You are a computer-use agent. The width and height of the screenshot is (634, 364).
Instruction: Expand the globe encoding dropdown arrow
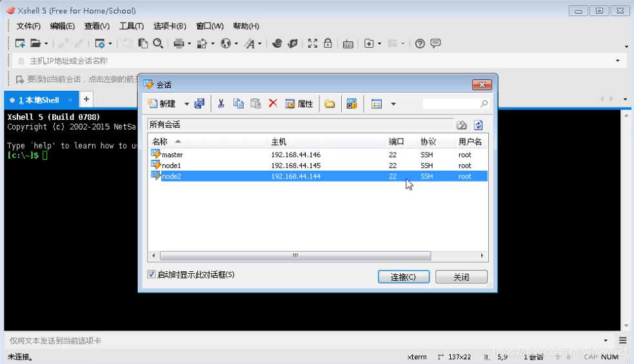click(x=236, y=44)
